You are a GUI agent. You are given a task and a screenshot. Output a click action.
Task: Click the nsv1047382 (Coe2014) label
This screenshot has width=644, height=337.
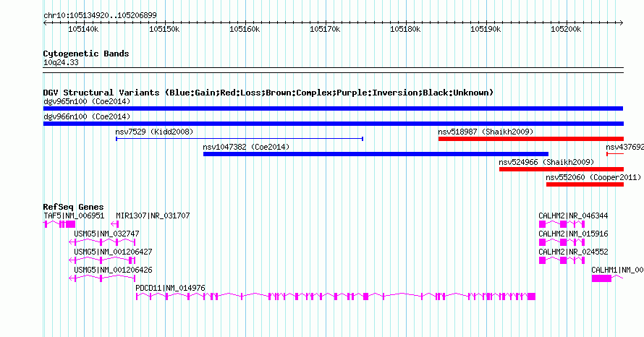coord(246,147)
